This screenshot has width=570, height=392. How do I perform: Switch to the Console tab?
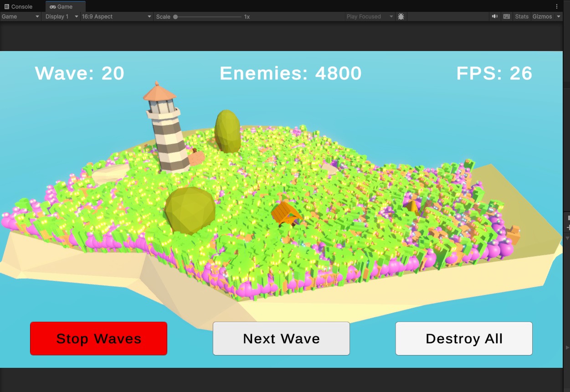(x=18, y=7)
